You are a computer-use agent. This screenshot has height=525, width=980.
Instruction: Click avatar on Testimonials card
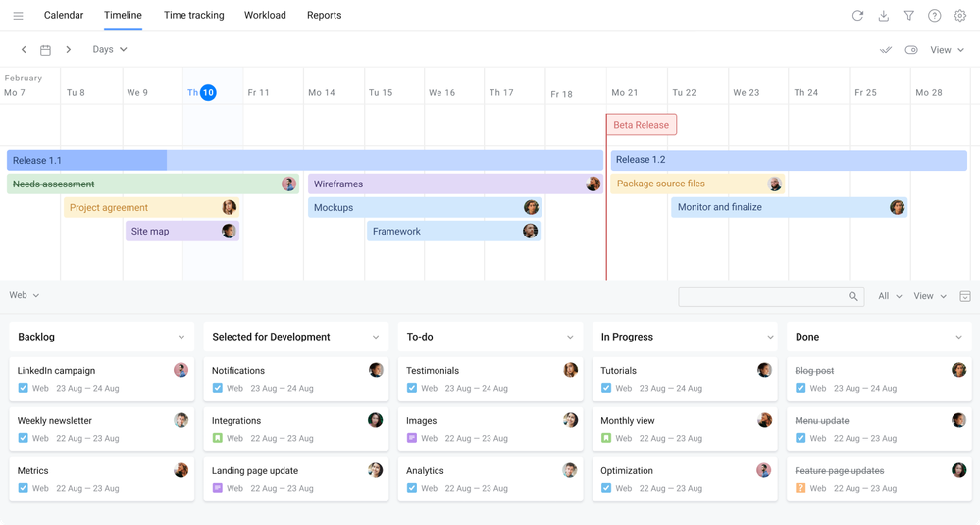click(x=570, y=370)
